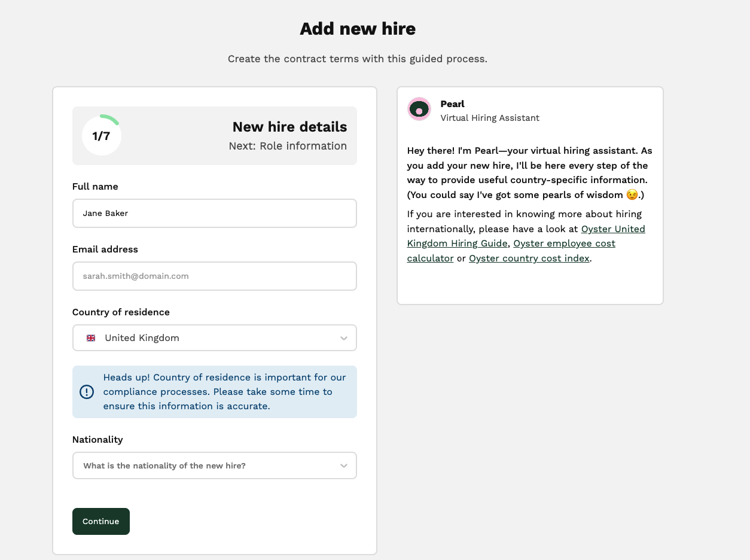
Task: Click the Email address input field
Action: pyautogui.click(x=215, y=276)
